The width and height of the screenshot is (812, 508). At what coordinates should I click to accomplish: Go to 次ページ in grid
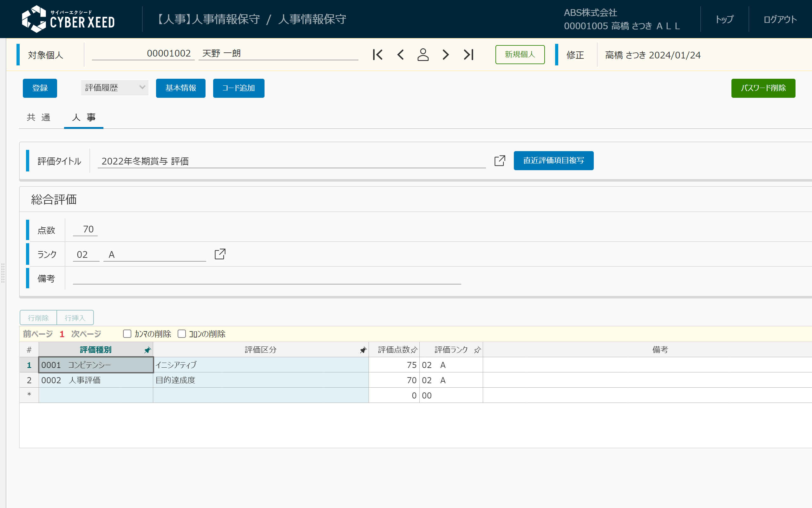click(x=86, y=334)
